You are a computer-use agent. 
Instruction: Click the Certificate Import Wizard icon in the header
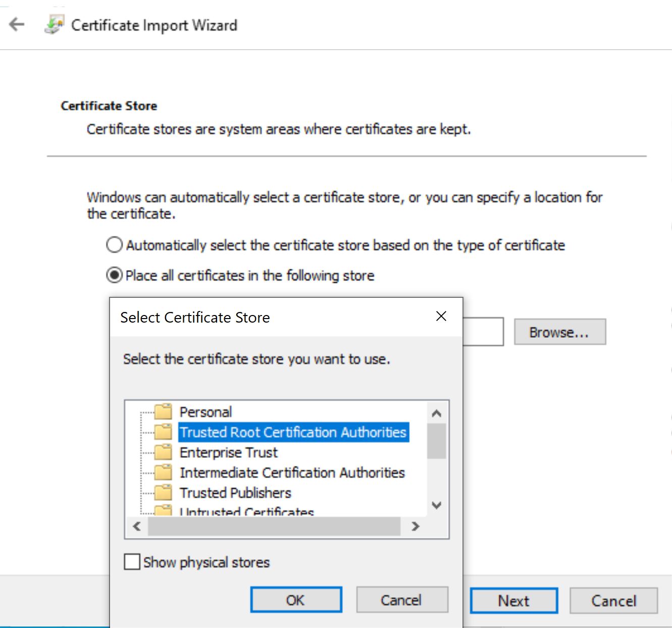[x=54, y=24]
